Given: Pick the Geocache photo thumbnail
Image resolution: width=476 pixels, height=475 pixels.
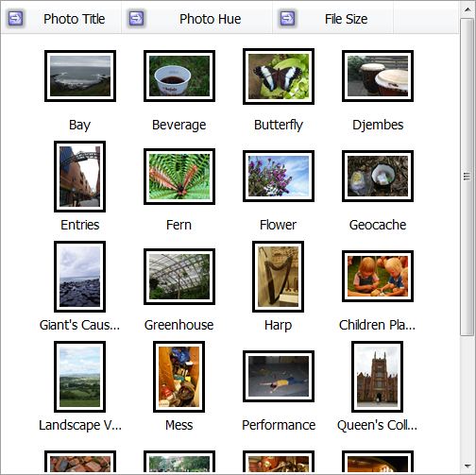Looking at the screenshot, I should pos(378,176).
